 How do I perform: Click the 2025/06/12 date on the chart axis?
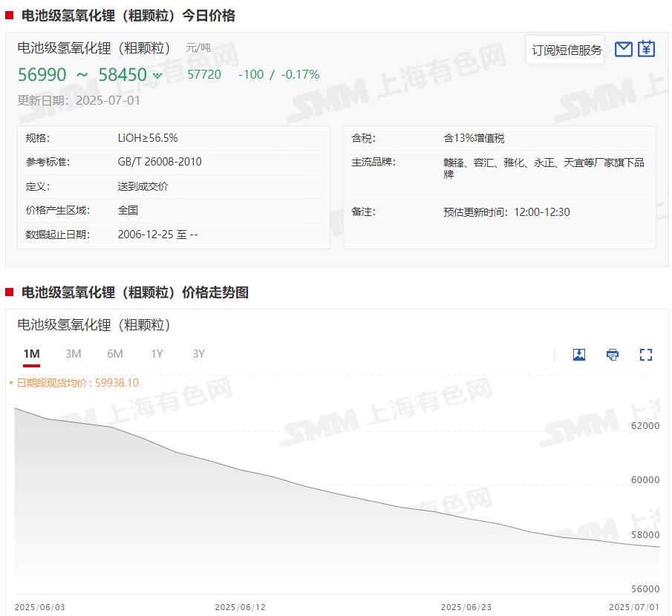tap(240, 607)
